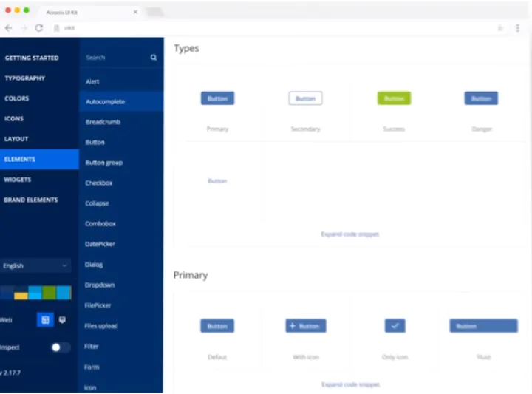Select Checkbox in the elements list
The width and height of the screenshot is (532, 394).
(x=98, y=183)
